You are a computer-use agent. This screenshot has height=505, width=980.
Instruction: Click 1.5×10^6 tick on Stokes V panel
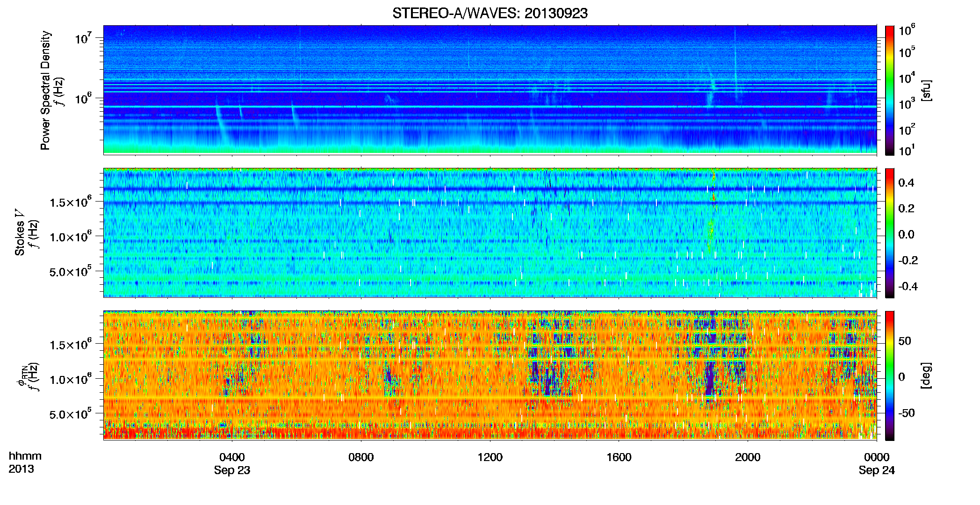[x=70, y=202]
